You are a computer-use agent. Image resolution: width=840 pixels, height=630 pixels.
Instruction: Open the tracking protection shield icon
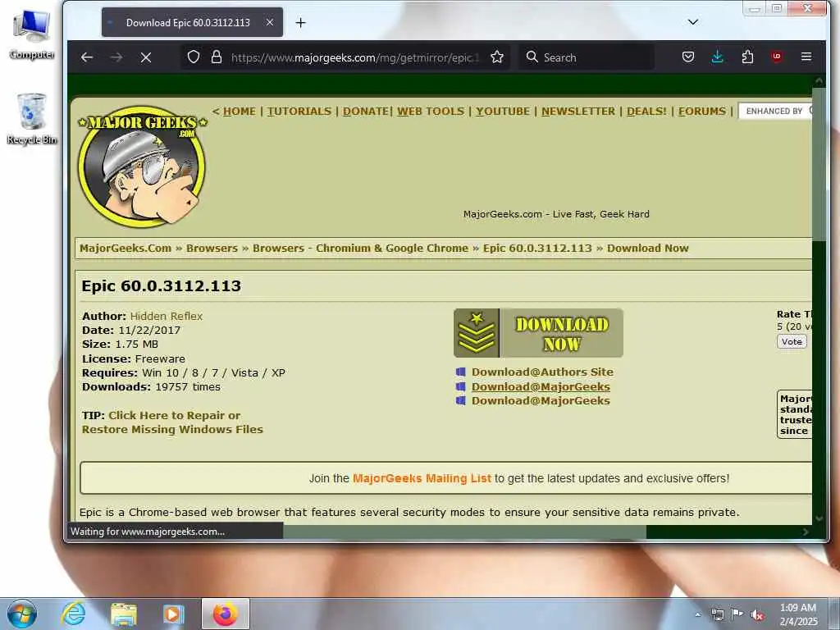click(x=194, y=57)
